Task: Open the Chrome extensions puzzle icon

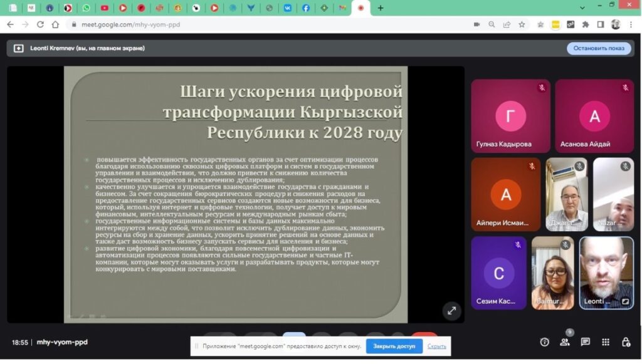Action: (x=585, y=24)
